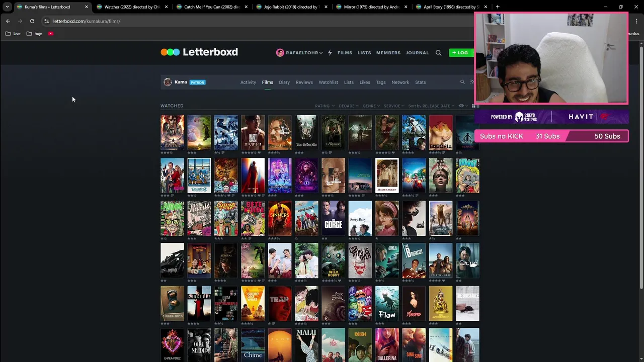
Task: Open a new browser tab with plus
Action: (498, 7)
